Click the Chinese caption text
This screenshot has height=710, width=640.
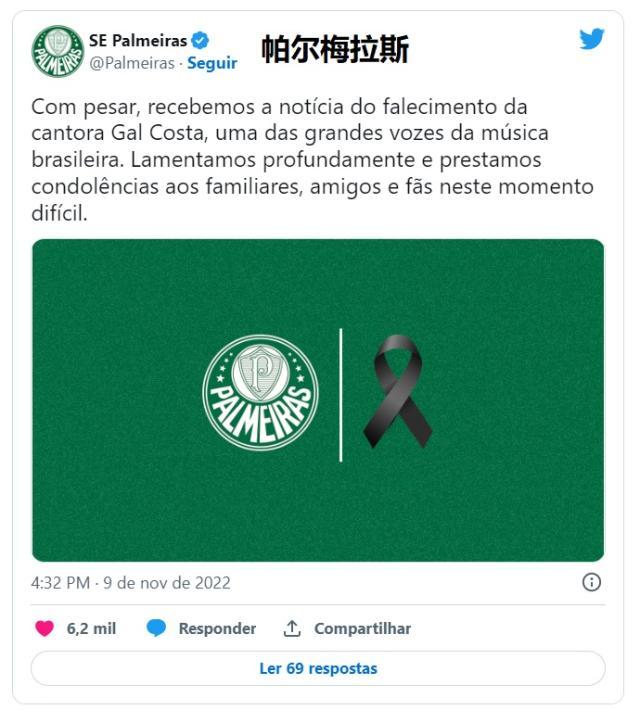[336, 49]
